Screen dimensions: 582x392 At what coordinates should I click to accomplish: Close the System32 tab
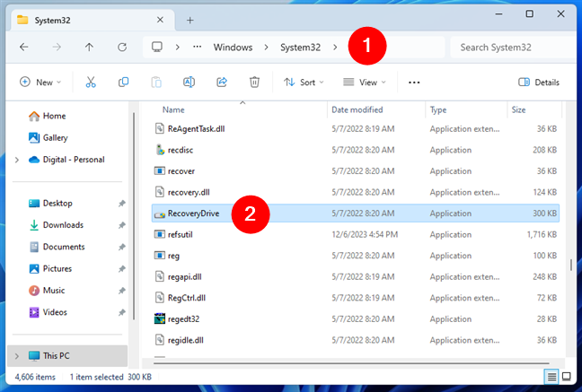[x=160, y=20]
